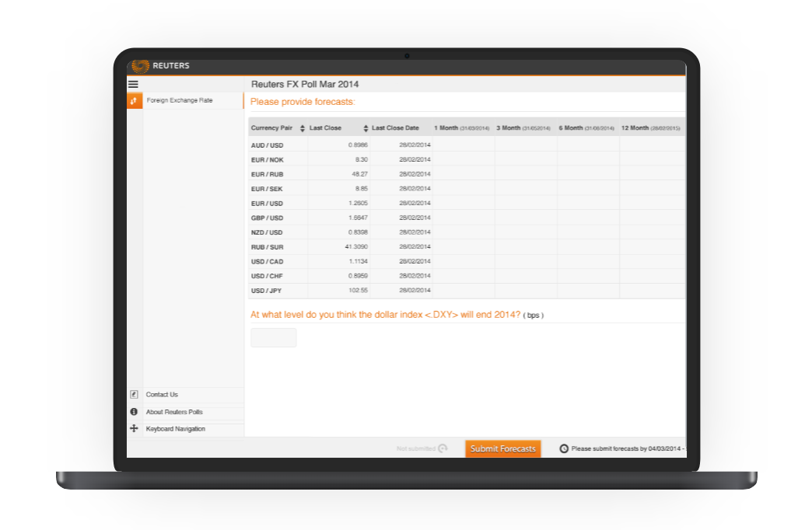Select the EUR / USD row label
Image resolution: width=812 pixels, height=530 pixels.
(268, 204)
